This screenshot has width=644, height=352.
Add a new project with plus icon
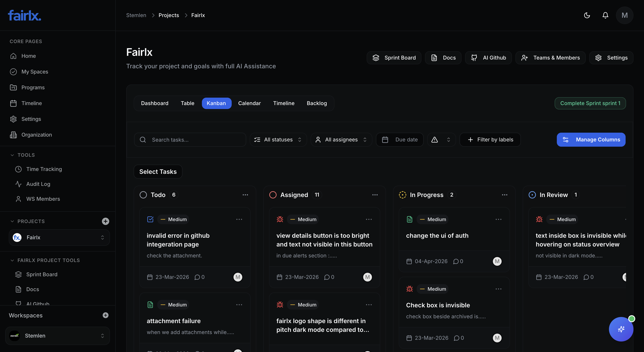(106, 221)
